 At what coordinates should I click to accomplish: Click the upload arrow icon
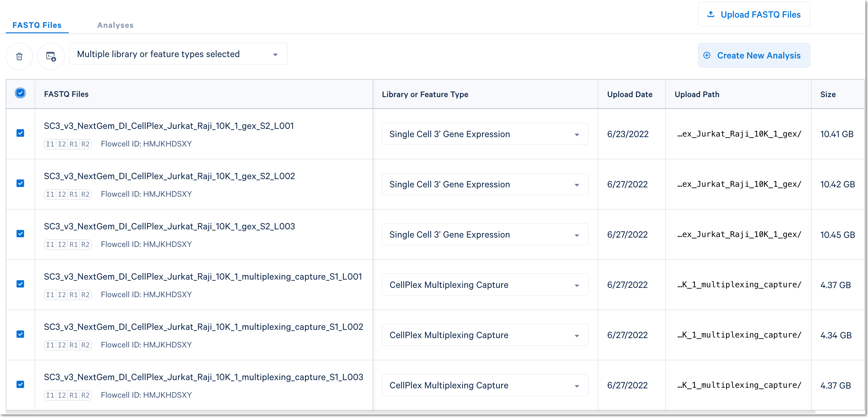pyautogui.click(x=711, y=14)
